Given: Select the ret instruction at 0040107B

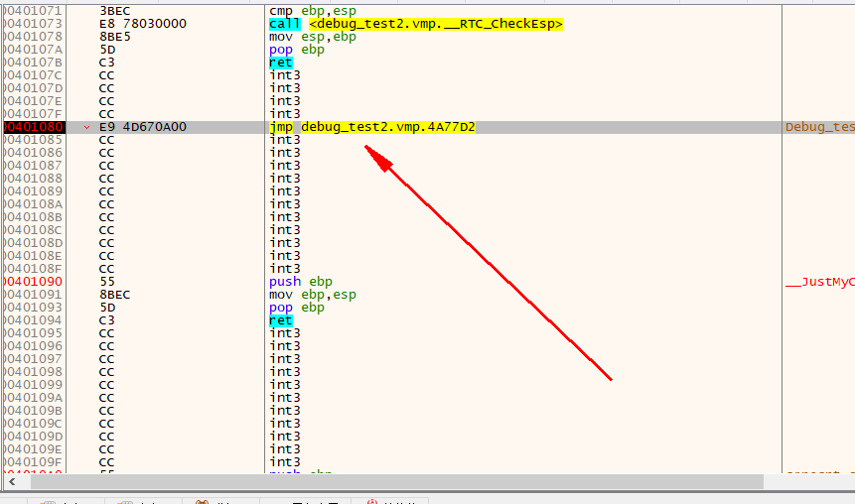Looking at the screenshot, I should (x=281, y=63).
